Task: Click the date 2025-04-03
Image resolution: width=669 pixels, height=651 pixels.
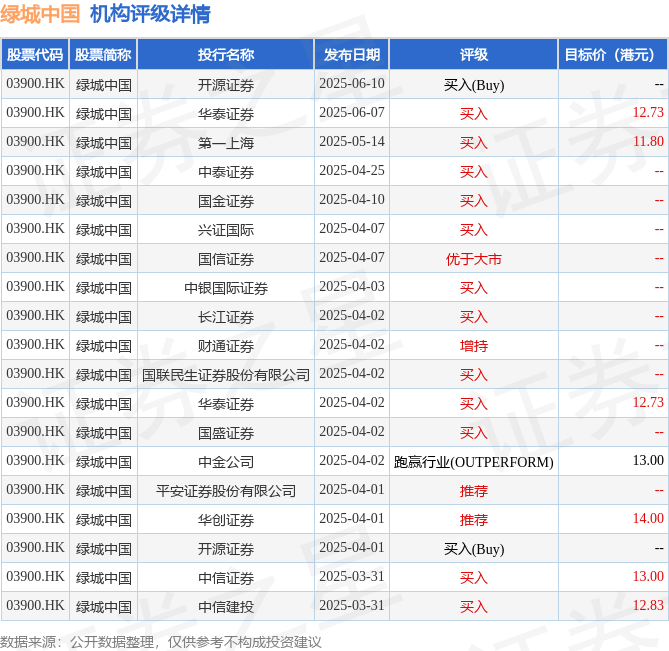Action: tap(352, 287)
